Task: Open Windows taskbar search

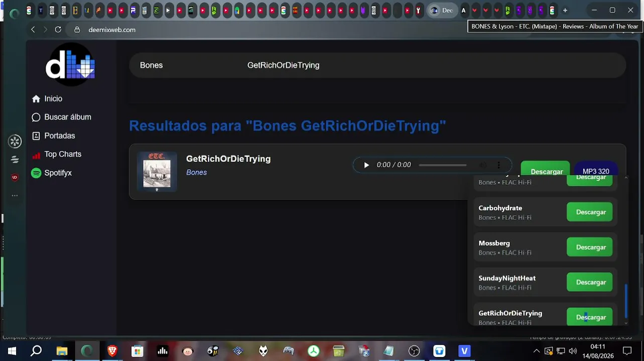Action: [x=36, y=351]
